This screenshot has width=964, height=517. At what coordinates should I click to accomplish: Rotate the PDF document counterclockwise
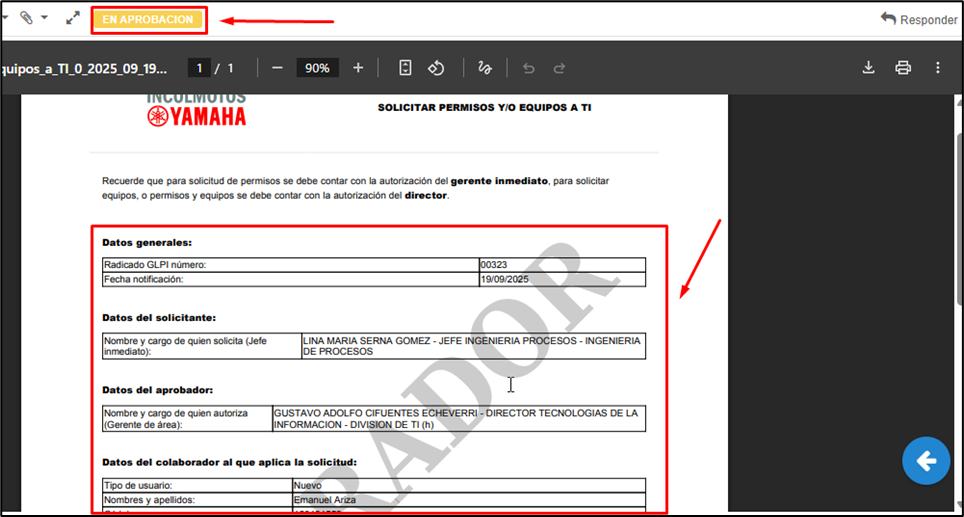pos(436,68)
